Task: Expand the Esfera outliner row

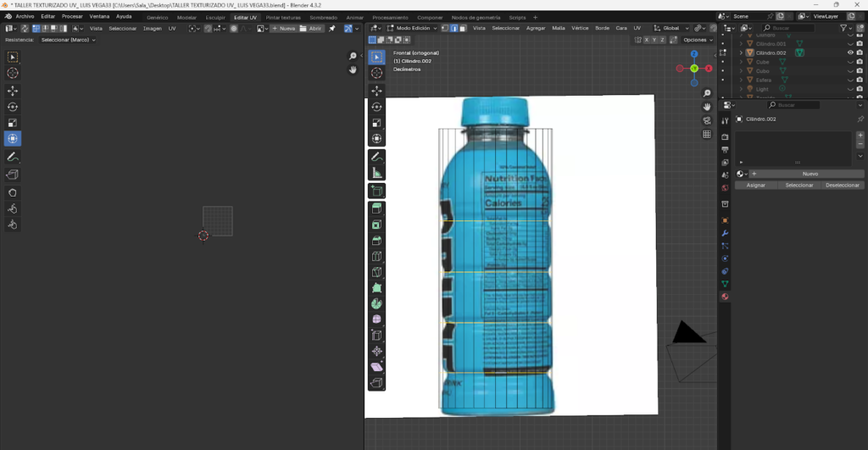Action: (x=741, y=80)
